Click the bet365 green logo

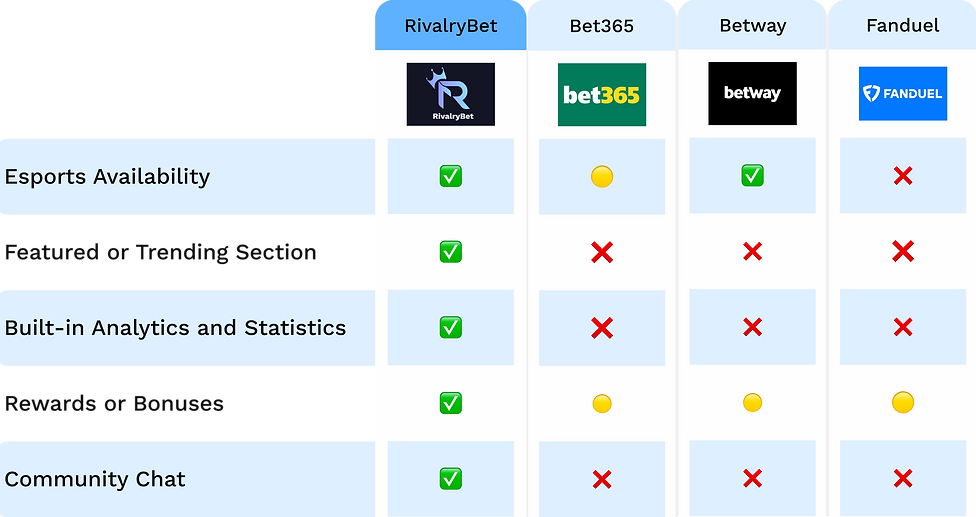(602, 95)
